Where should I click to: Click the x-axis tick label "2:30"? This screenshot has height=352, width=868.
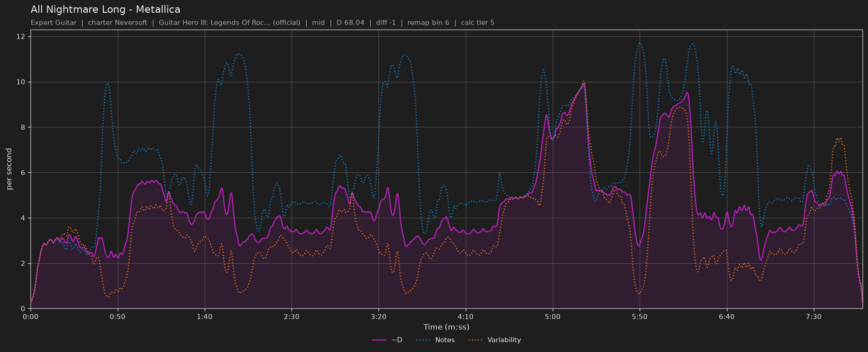click(x=292, y=317)
